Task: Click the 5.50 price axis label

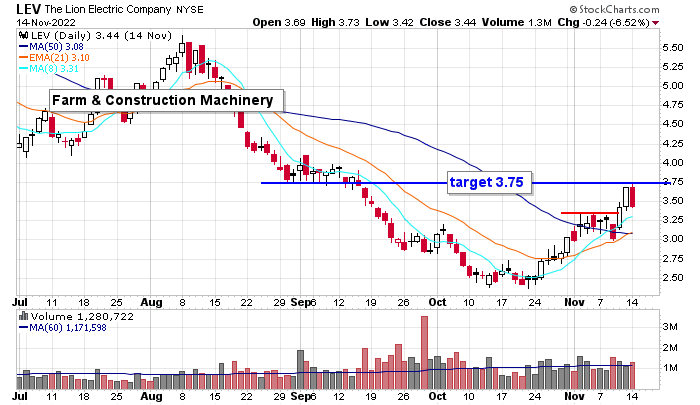Action: click(x=672, y=48)
